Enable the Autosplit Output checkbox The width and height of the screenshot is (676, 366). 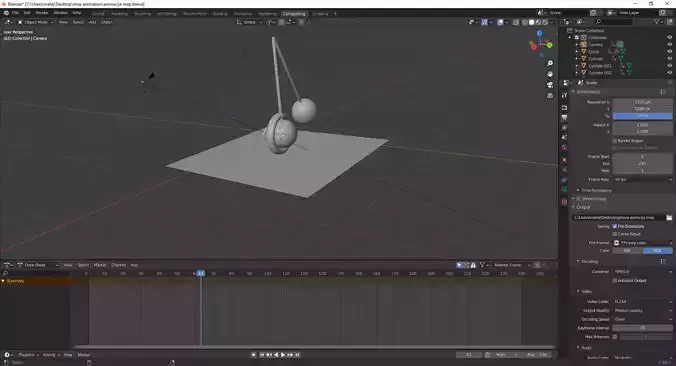pyautogui.click(x=615, y=280)
